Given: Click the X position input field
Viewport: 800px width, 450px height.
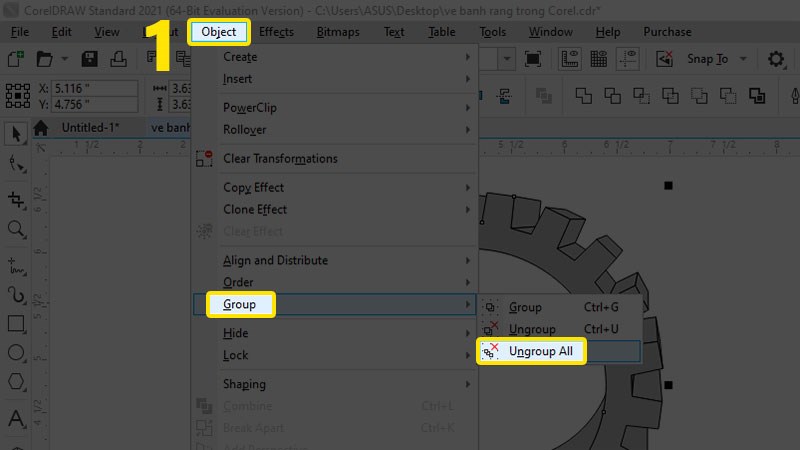Looking at the screenshot, I should 95,88.
